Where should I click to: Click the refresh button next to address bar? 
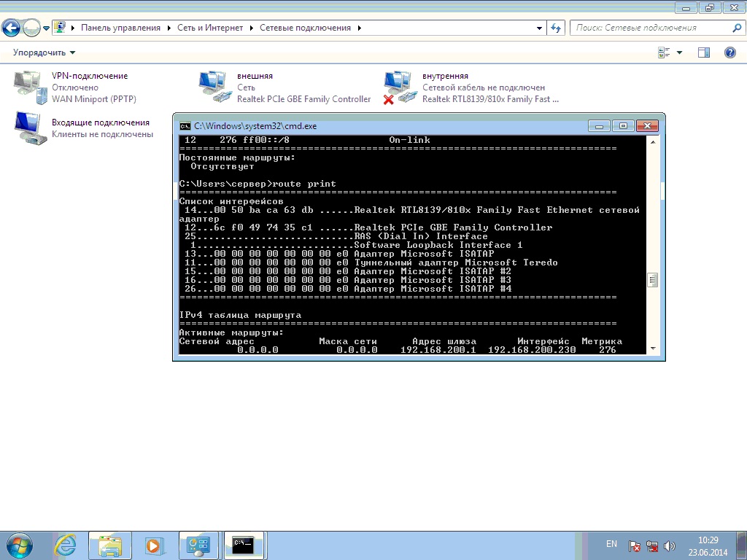(557, 28)
